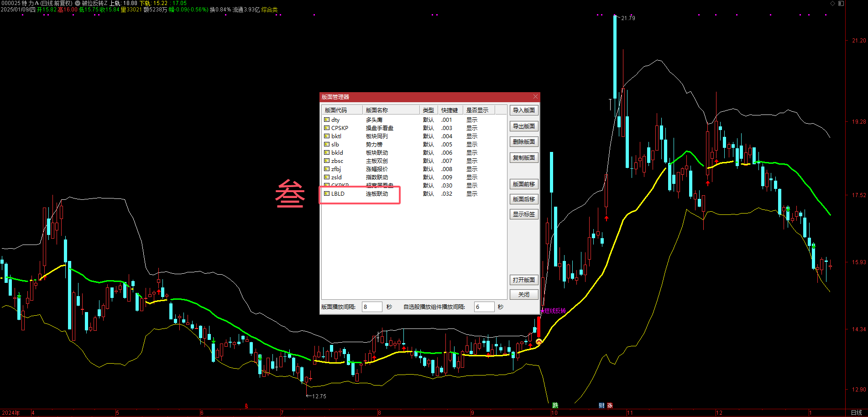The width and height of the screenshot is (868, 417).
Task: Click the 21.79 high price label
Action: click(628, 18)
